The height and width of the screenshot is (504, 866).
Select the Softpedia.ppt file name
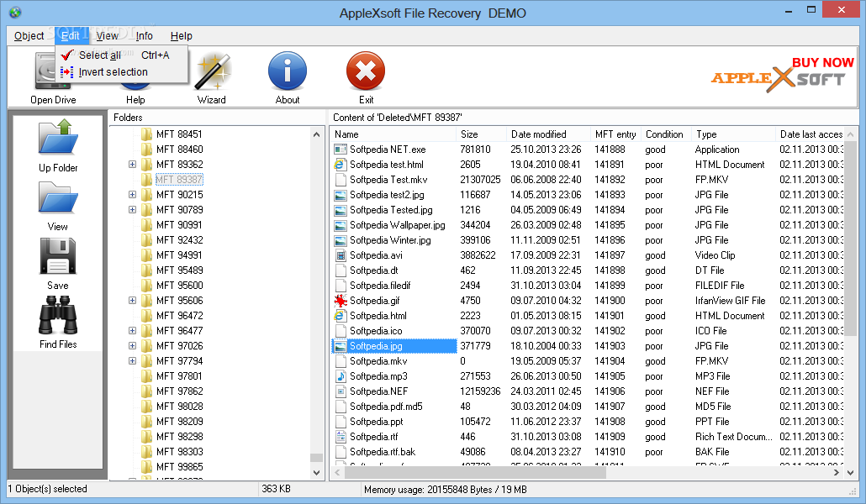click(x=376, y=422)
